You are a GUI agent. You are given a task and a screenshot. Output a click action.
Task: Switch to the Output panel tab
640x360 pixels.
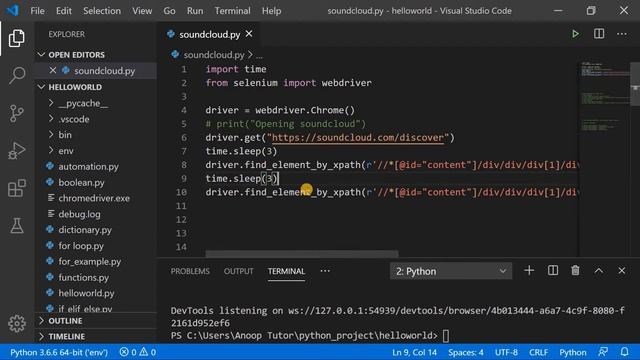point(238,271)
